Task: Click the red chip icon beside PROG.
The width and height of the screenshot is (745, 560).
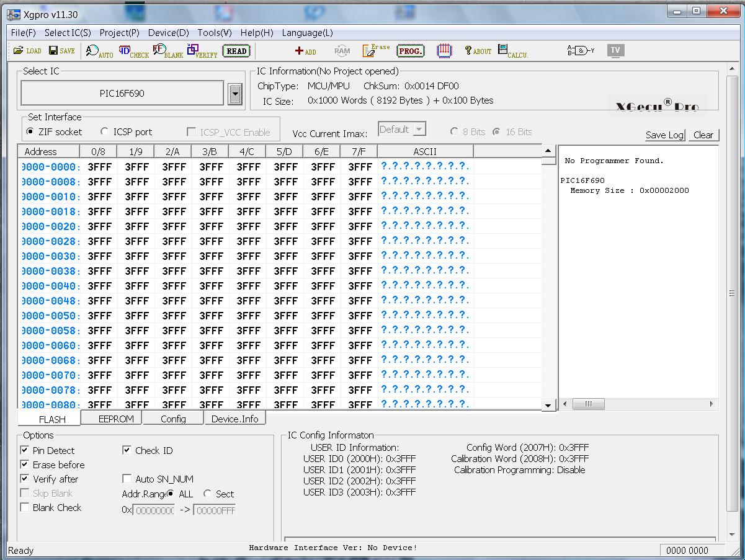Action: click(x=444, y=51)
